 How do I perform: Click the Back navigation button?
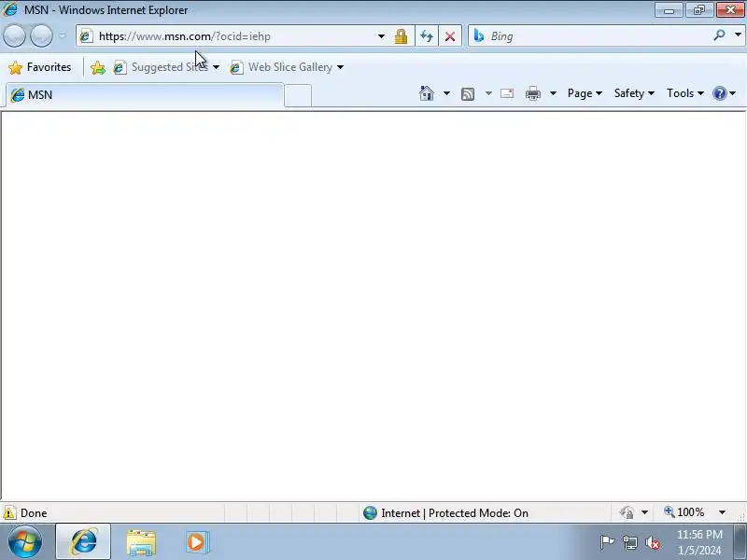(14, 35)
